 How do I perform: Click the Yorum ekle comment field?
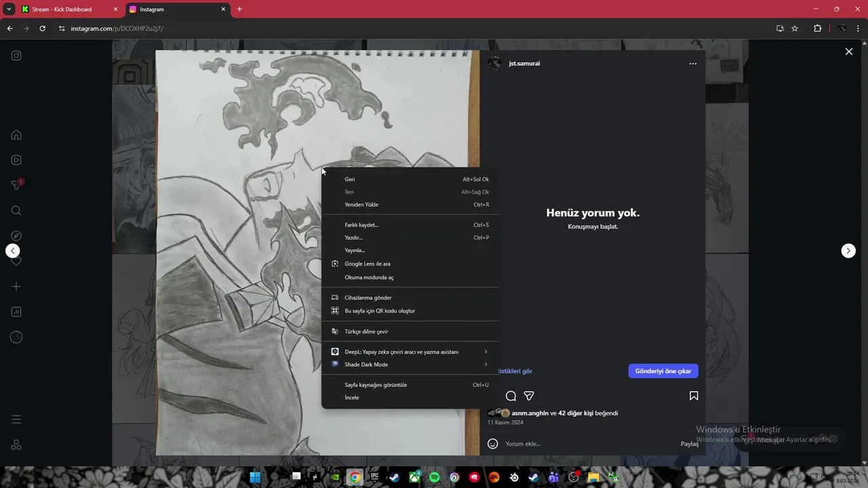[589, 444]
